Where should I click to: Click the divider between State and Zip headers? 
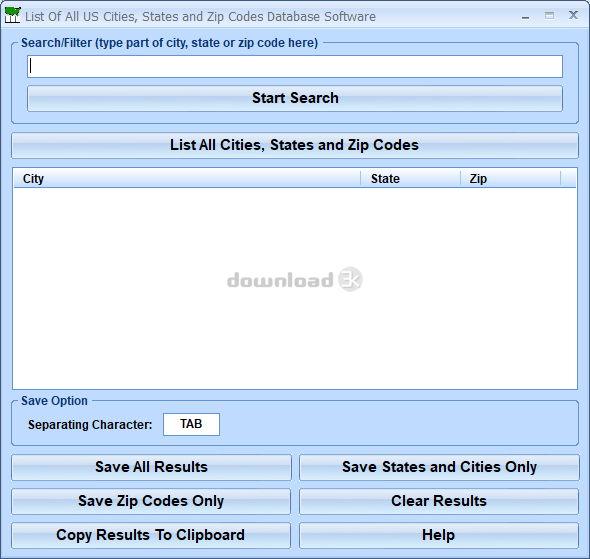pyautogui.click(x=461, y=178)
